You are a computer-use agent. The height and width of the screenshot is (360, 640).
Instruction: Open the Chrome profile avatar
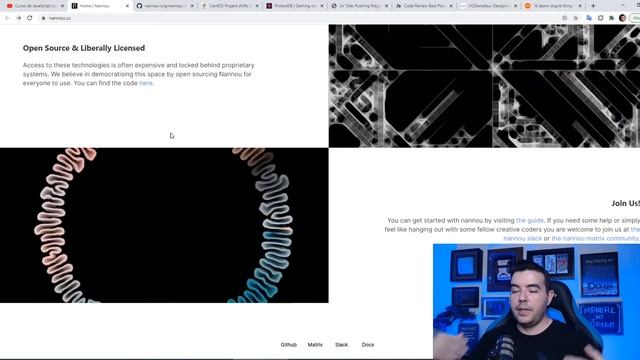coord(622,18)
